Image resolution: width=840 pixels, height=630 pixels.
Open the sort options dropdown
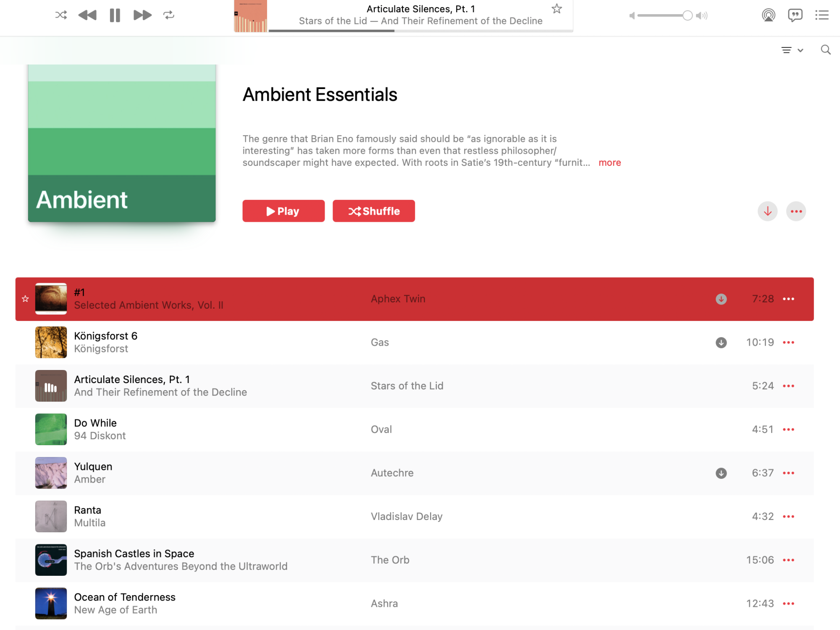(792, 50)
